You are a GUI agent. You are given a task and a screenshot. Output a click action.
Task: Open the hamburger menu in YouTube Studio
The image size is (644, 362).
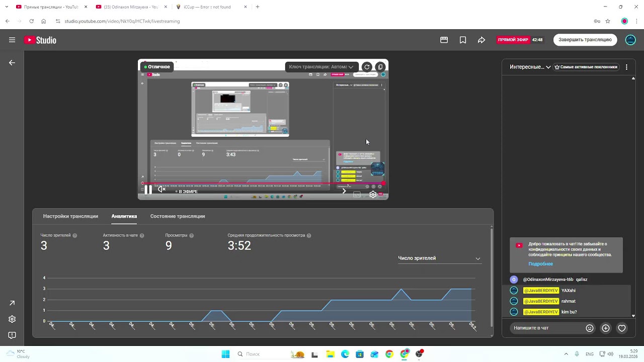12,40
